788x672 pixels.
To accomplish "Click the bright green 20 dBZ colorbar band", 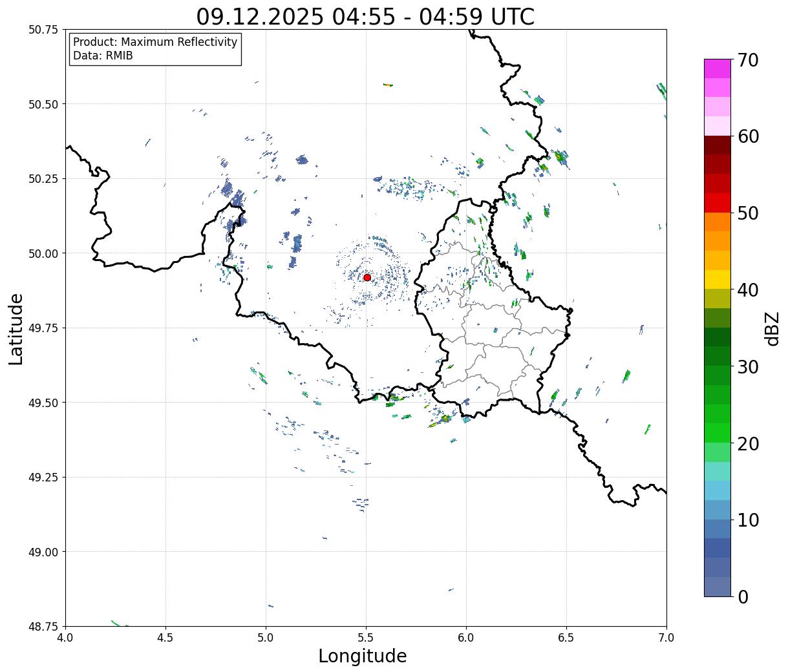I will tap(718, 433).
